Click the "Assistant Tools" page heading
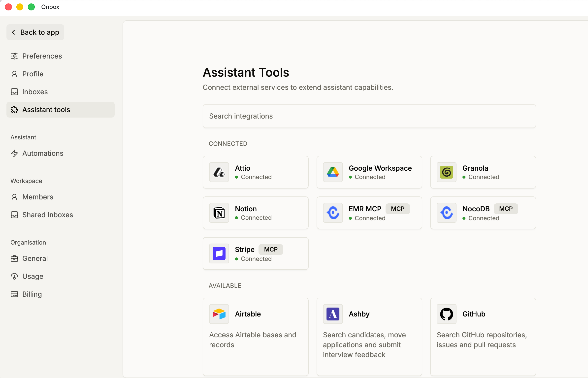Viewport: 588px width, 378px height. coord(246,72)
